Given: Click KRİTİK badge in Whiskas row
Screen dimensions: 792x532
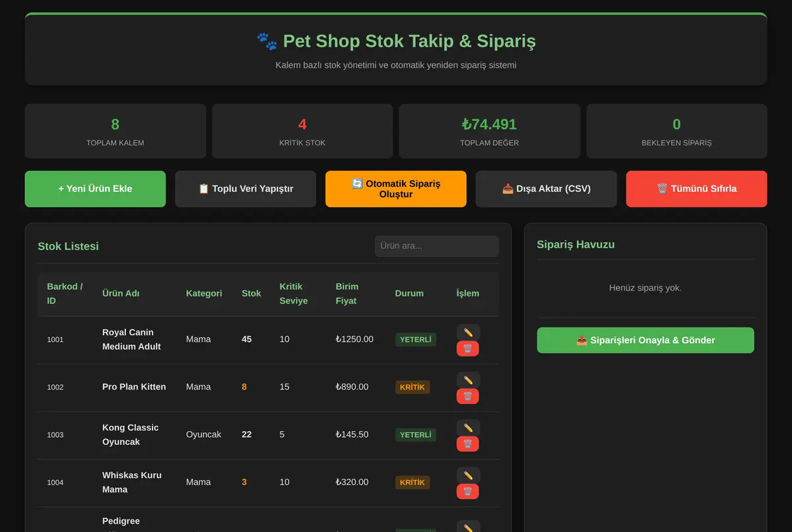Looking at the screenshot, I should (x=412, y=482).
